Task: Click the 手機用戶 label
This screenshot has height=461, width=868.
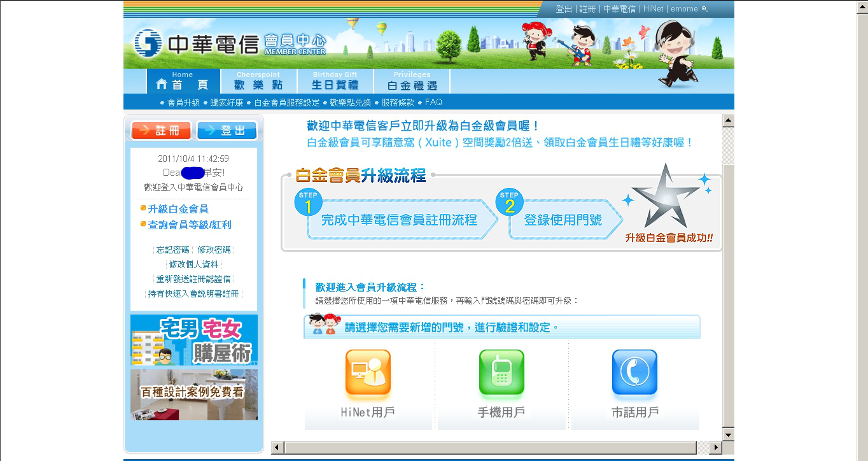Action: click(x=501, y=412)
